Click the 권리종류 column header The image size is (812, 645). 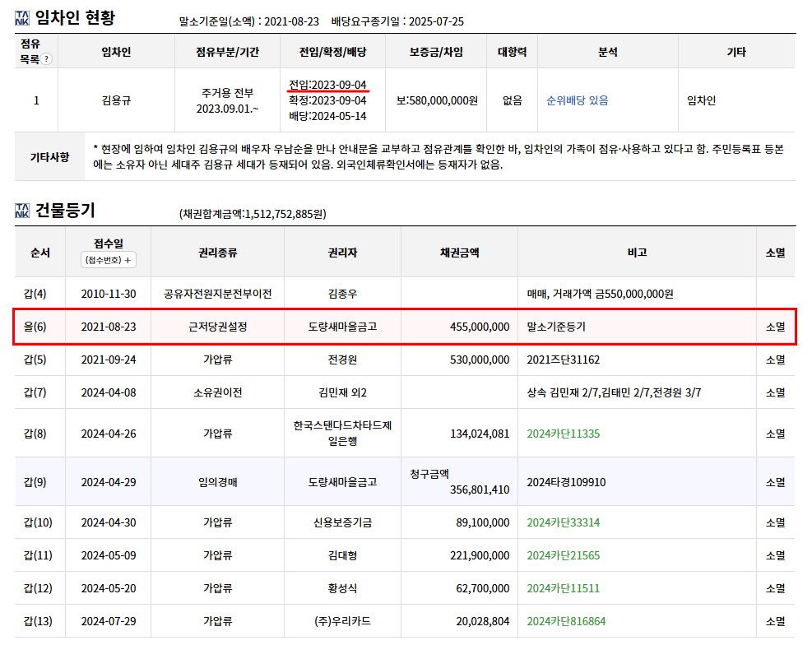(x=217, y=253)
